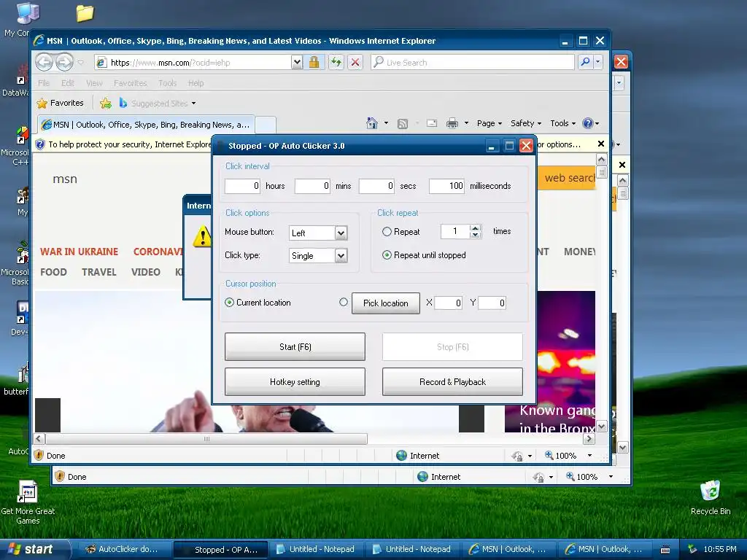This screenshot has height=560, width=747.
Task: Close the information bar with its X
Action: (601, 144)
